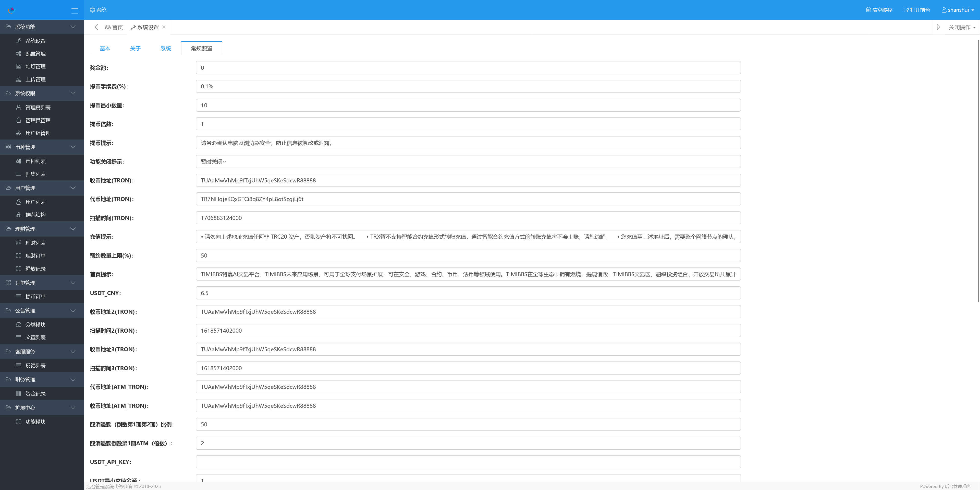
Task: Switch to the 关于 settings tab
Action: [x=136, y=48]
